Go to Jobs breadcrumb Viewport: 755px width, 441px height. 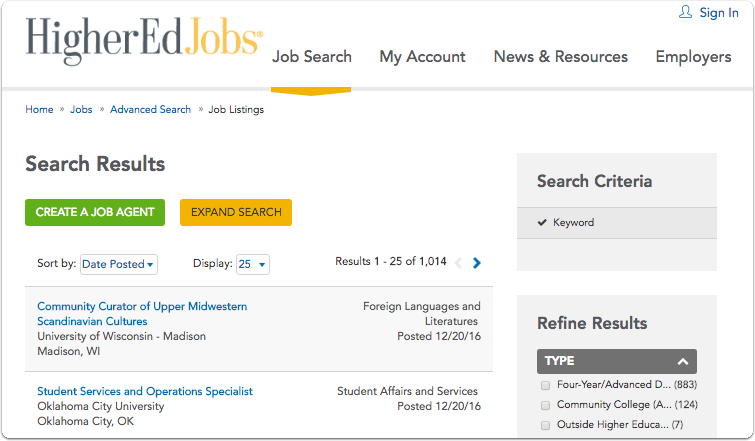coord(81,109)
